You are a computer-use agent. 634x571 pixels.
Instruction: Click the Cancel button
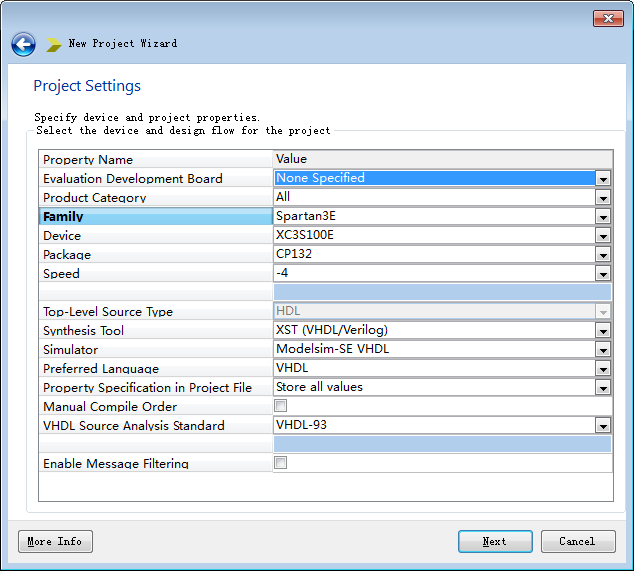578,541
